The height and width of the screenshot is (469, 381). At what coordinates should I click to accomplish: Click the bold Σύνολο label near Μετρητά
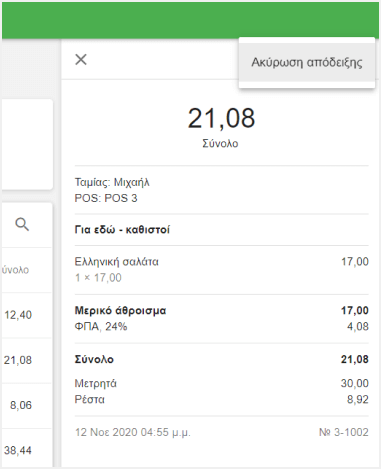coord(94,360)
